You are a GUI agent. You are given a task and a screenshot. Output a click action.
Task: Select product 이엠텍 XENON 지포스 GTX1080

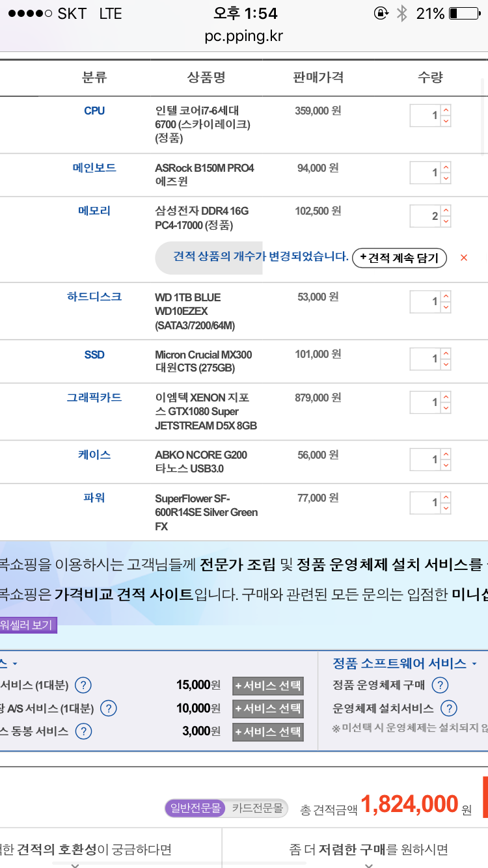[206, 411]
